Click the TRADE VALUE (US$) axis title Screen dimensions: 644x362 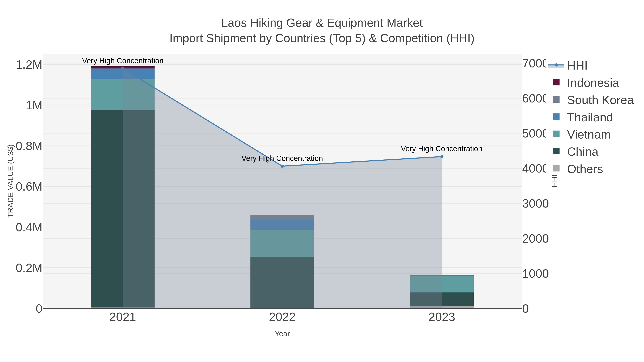[11, 181]
